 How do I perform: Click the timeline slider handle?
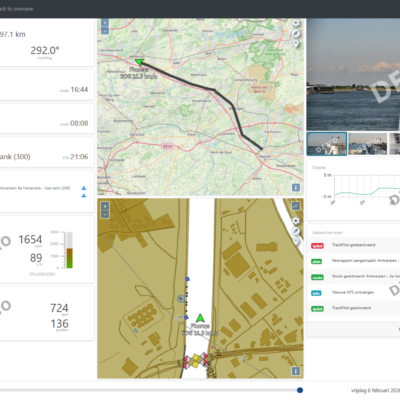pos(300,390)
